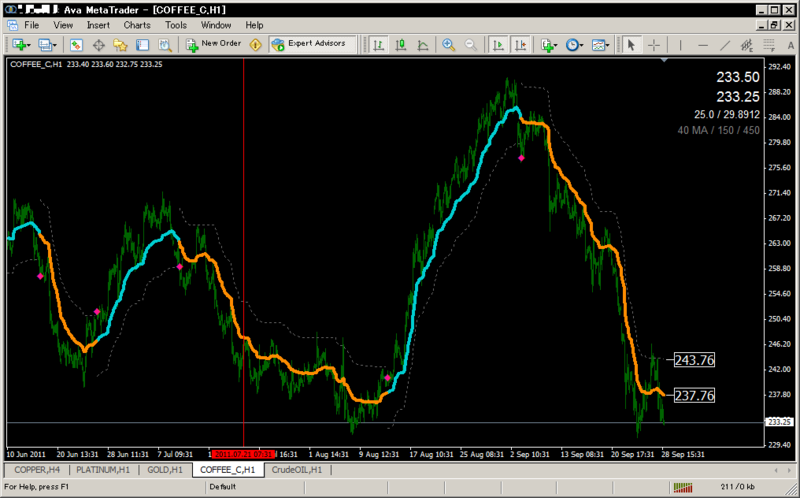This screenshot has height=498, width=800.
Task: Click the 233.25 current price marker
Action: coord(780,422)
